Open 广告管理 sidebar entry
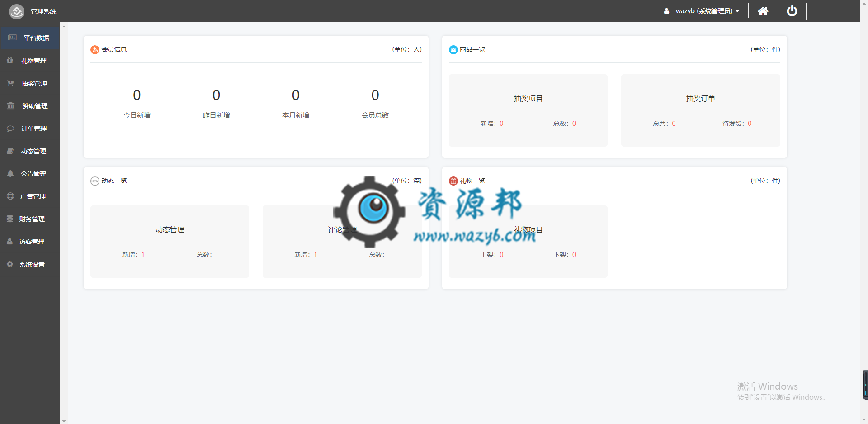 (x=30, y=196)
